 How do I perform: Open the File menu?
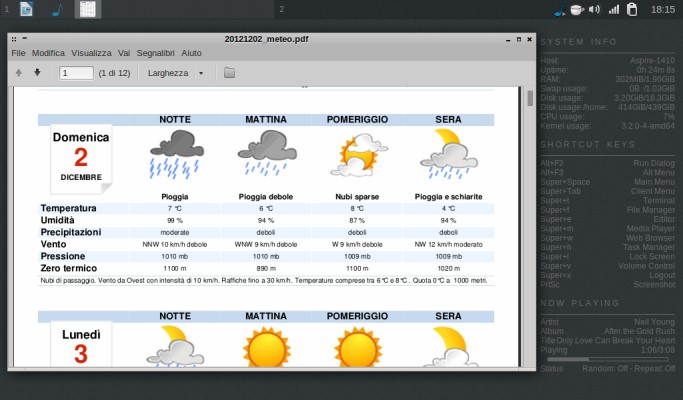(18, 52)
